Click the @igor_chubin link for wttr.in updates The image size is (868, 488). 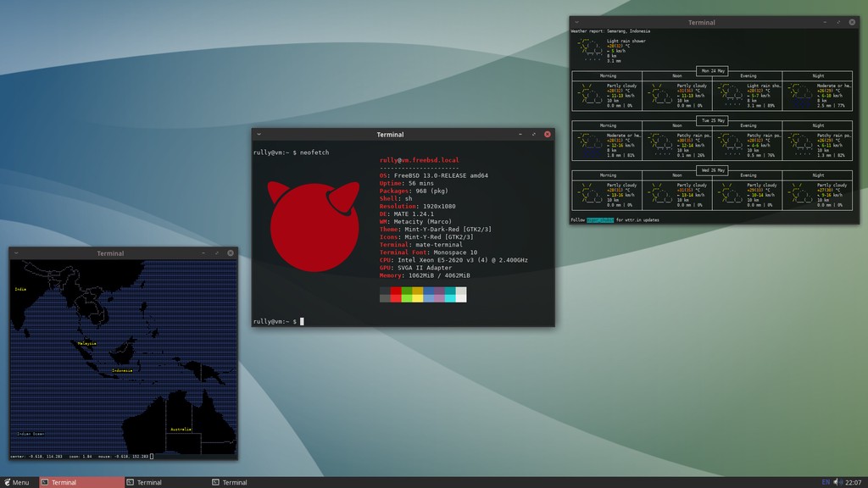(598, 219)
